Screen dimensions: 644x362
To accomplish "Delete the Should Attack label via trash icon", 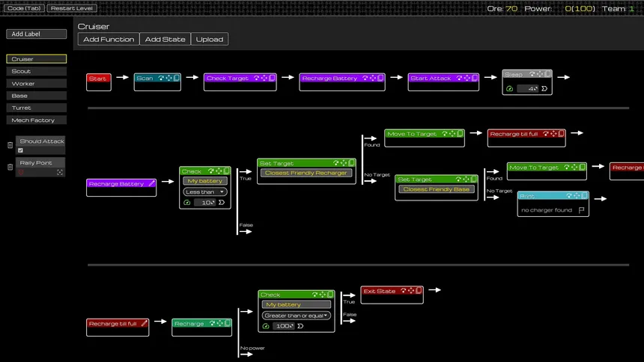I will (10, 145).
